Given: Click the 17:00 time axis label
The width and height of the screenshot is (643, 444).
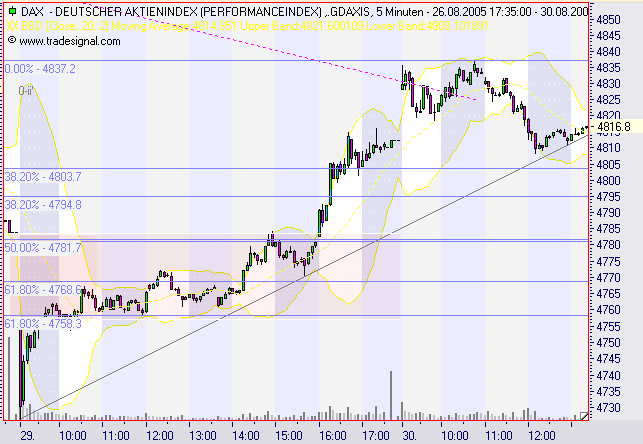Looking at the screenshot, I should click(376, 435).
